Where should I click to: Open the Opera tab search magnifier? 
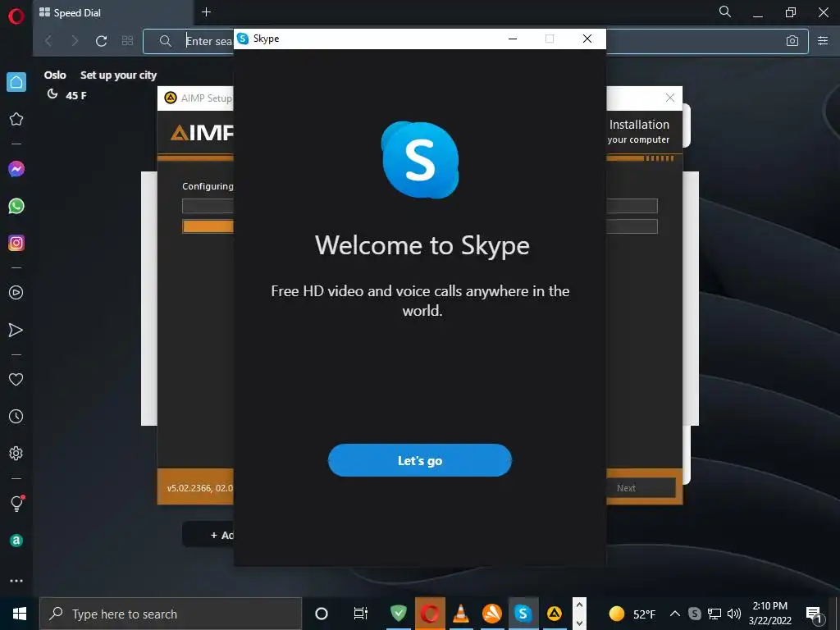pyautogui.click(x=725, y=11)
